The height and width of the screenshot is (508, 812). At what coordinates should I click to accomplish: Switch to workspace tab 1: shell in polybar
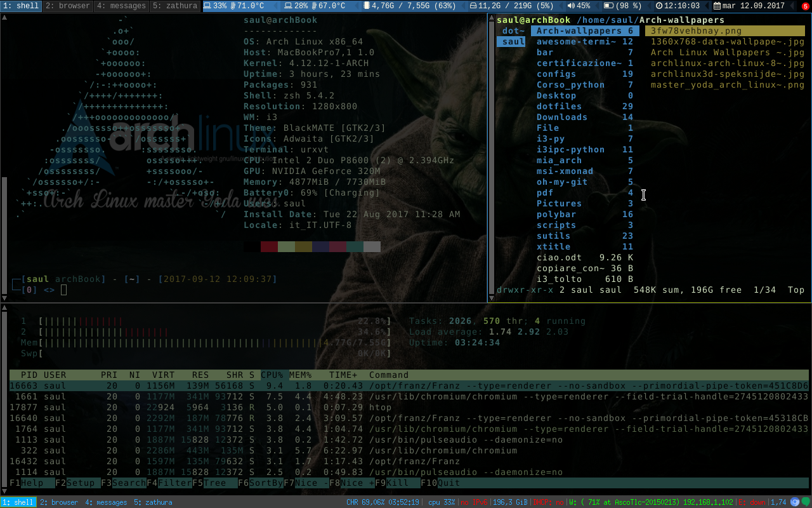click(x=21, y=6)
